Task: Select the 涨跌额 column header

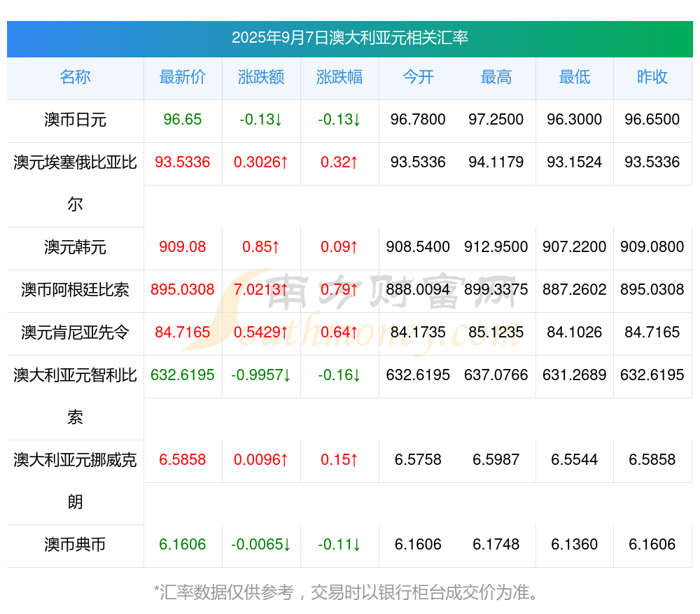Action: click(x=261, y=77)
